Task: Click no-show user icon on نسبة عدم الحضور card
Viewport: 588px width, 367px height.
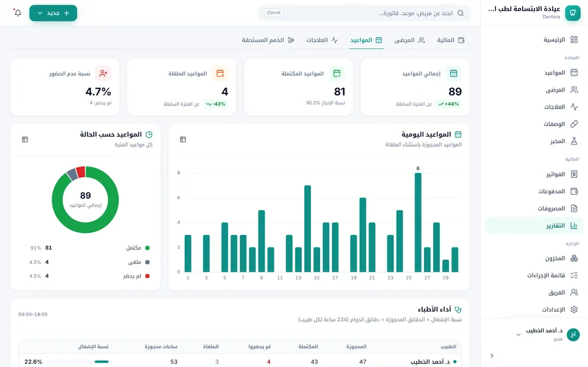Action: tap(103, 74)
